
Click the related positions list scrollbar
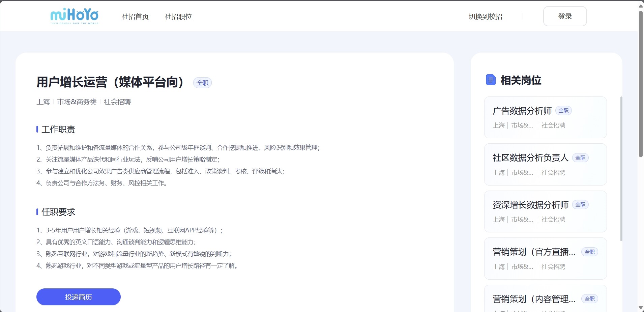pos(621,169)
